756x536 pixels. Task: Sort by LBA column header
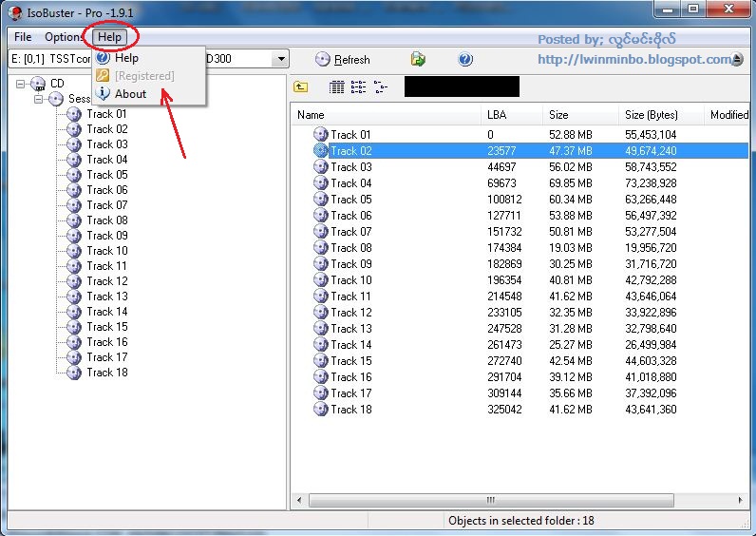512,115
